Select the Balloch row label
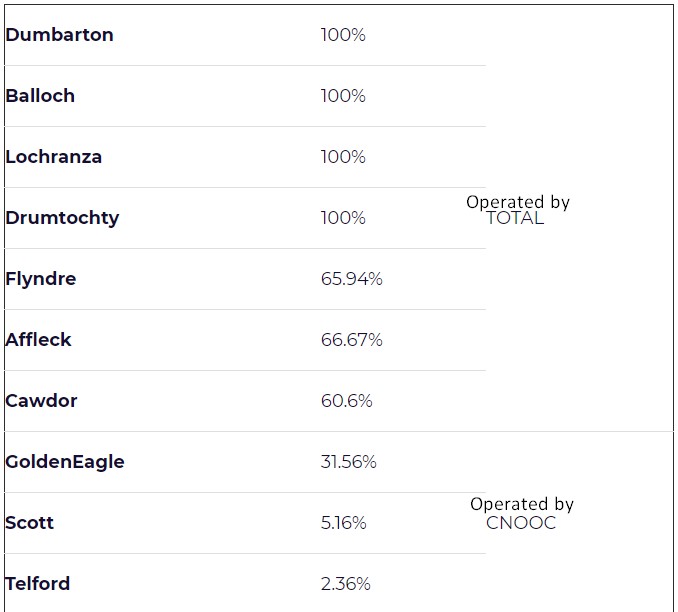This screenshot has width=678, height=612. pos(40,96)
